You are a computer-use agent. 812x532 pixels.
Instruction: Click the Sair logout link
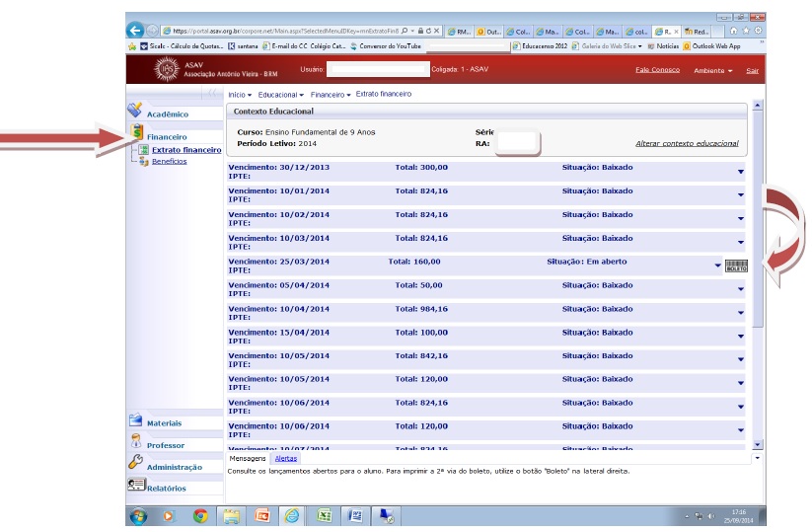pos(753,70)
